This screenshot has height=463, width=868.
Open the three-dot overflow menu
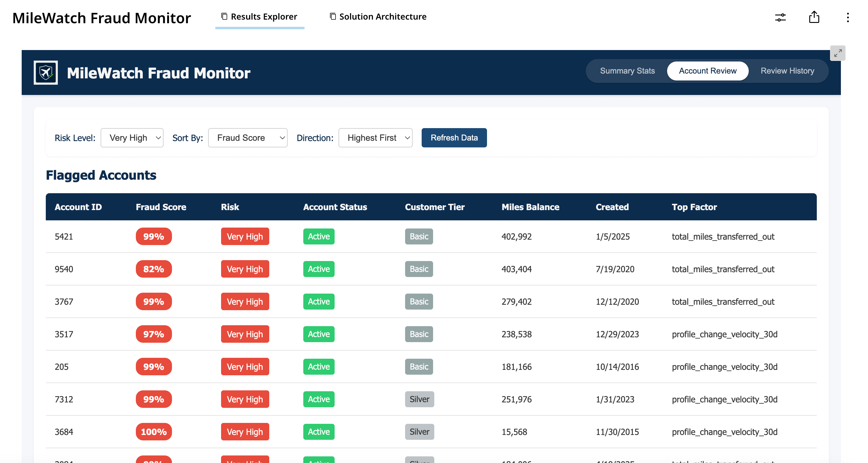point(848,17)
